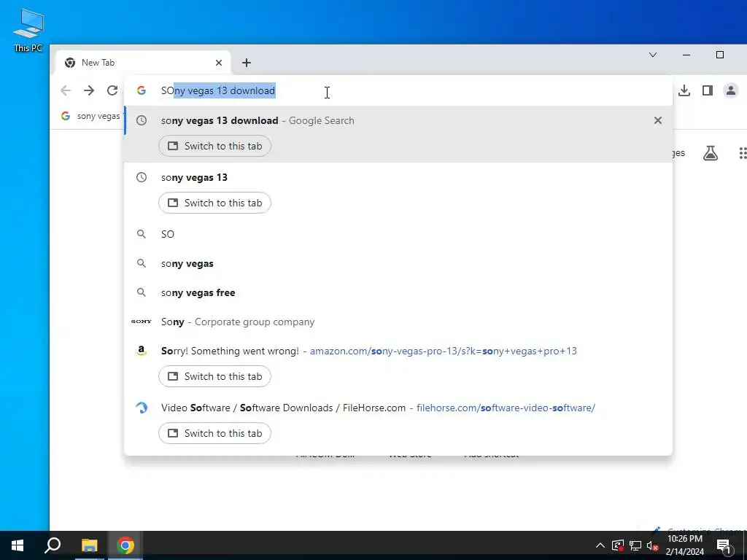Click the clock icon beside 'sony vegas 13 download'
Image resolution: width=747 pixels, height=560 pixels.
142,120
